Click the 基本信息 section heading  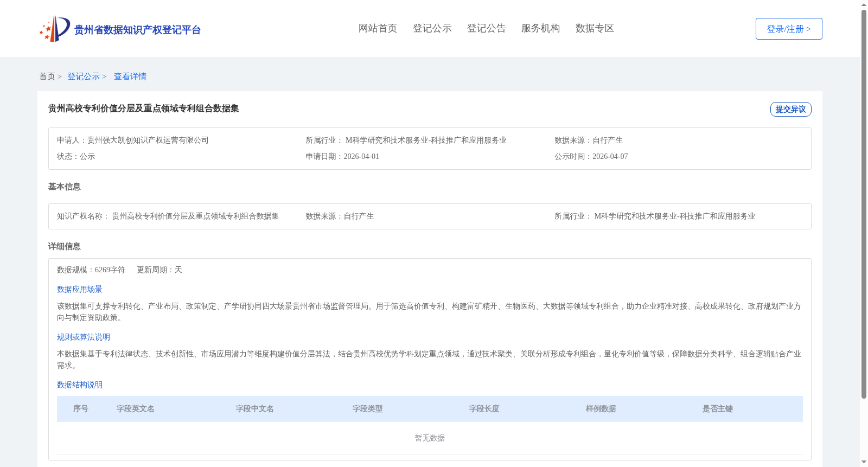64,187
